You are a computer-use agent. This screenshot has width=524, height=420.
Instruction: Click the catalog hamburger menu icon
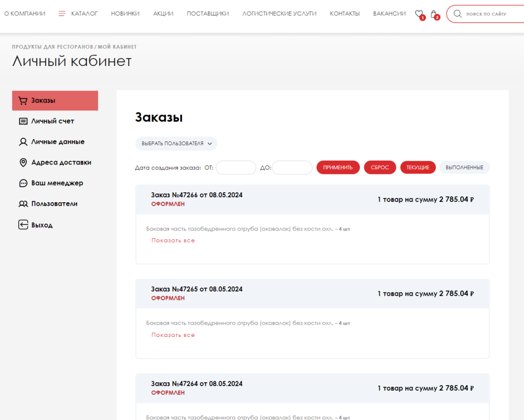coord(62,13)
